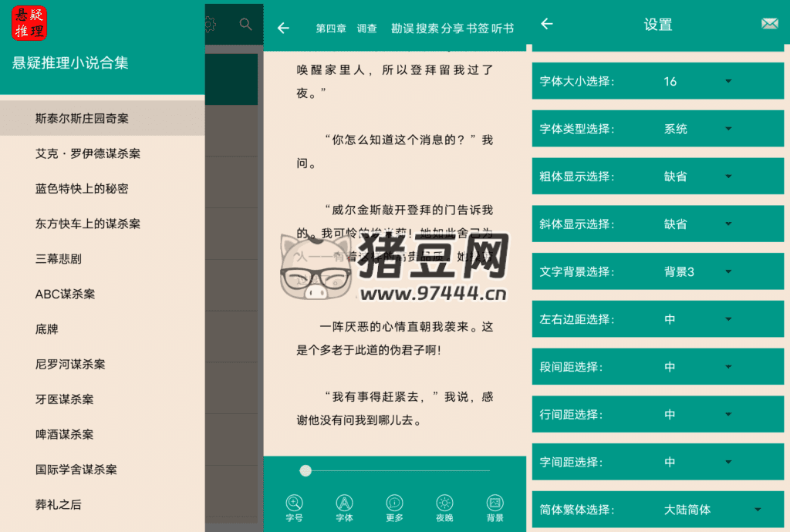Open 东方快车上的谋杀案 in the list
Image resolution: width=790 pixels, height=532 pixels.
point(88,224)
